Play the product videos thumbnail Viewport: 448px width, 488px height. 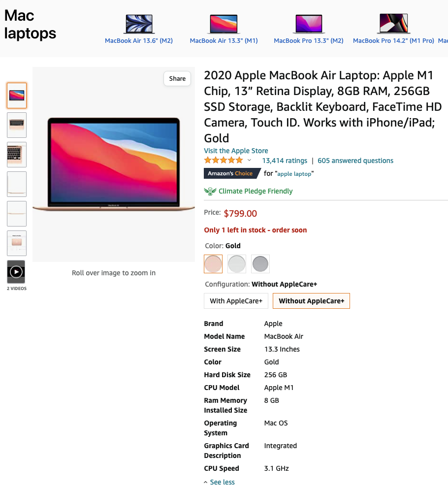click(16, 272)
